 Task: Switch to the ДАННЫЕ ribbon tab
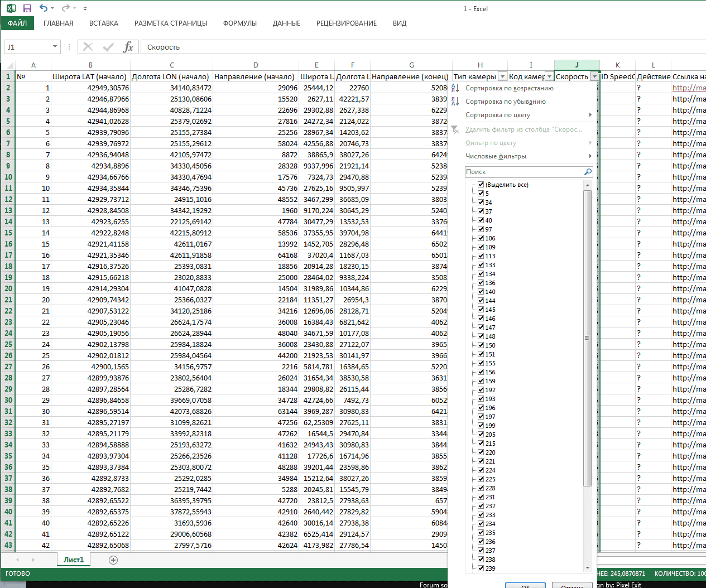coord(286,23)
